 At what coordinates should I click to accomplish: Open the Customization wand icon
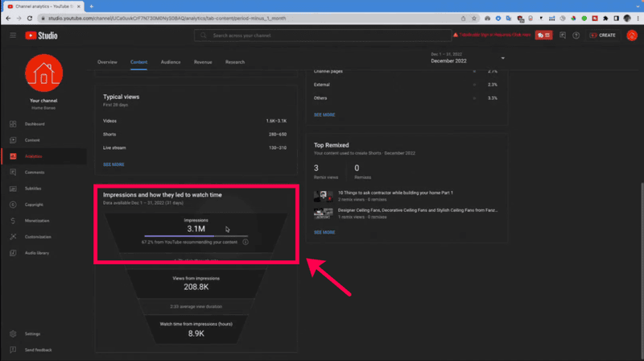tap(13, 237)
